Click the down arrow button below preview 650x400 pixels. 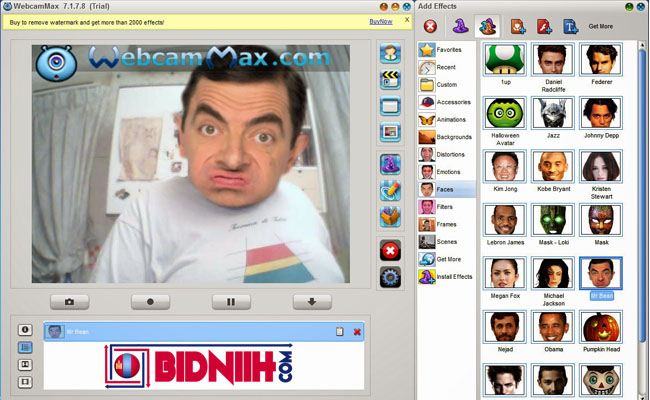tap(312, 302)
